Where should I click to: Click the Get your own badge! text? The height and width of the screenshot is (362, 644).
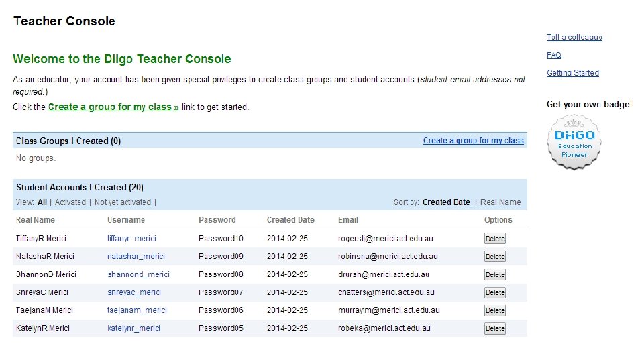point(589,105)
